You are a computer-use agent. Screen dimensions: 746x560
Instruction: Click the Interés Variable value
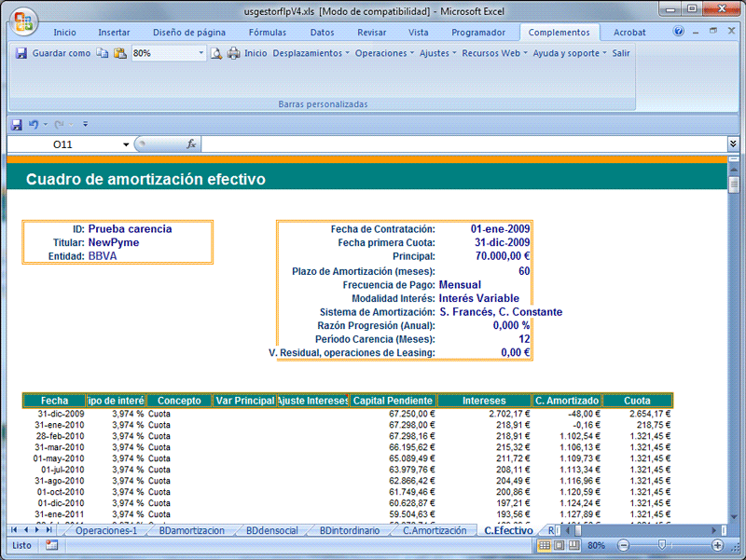[478, 298]
